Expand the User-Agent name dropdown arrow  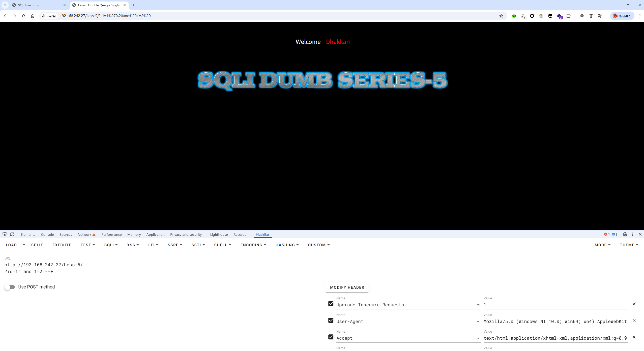pos(478,322)
